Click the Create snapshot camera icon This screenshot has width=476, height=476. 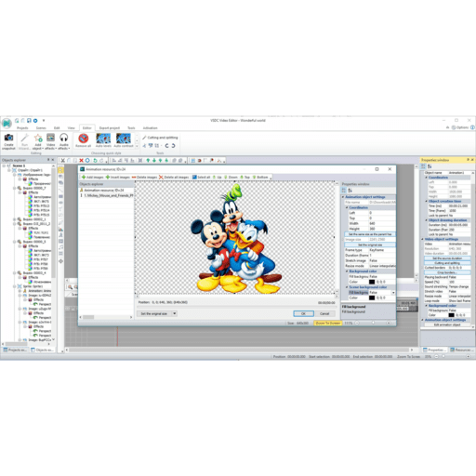click(x=8, y=138)
